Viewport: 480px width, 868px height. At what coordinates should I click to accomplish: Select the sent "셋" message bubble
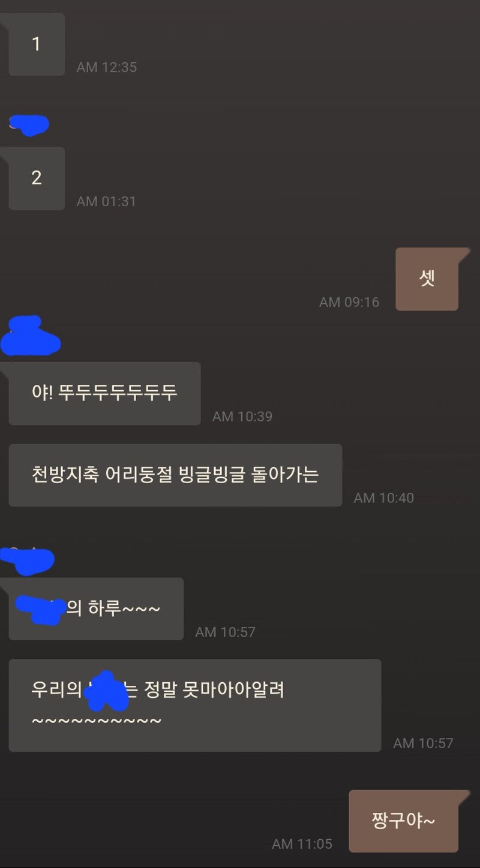427,279
